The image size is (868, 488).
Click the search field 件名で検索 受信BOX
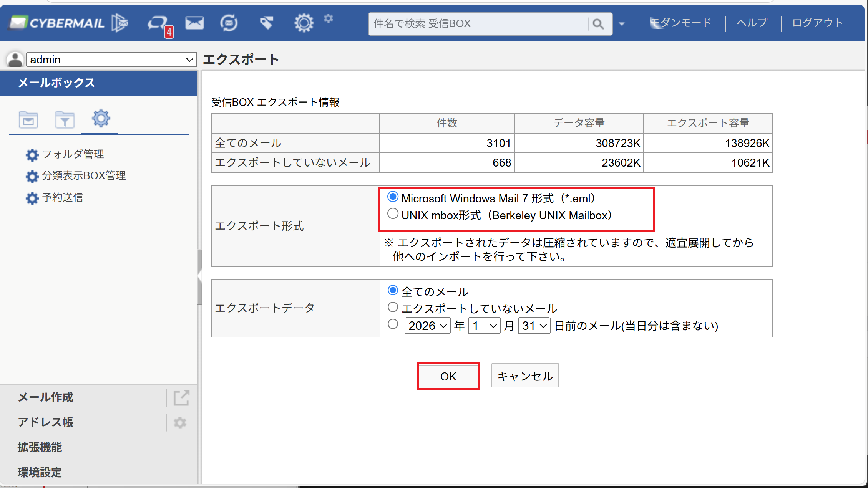478,24
